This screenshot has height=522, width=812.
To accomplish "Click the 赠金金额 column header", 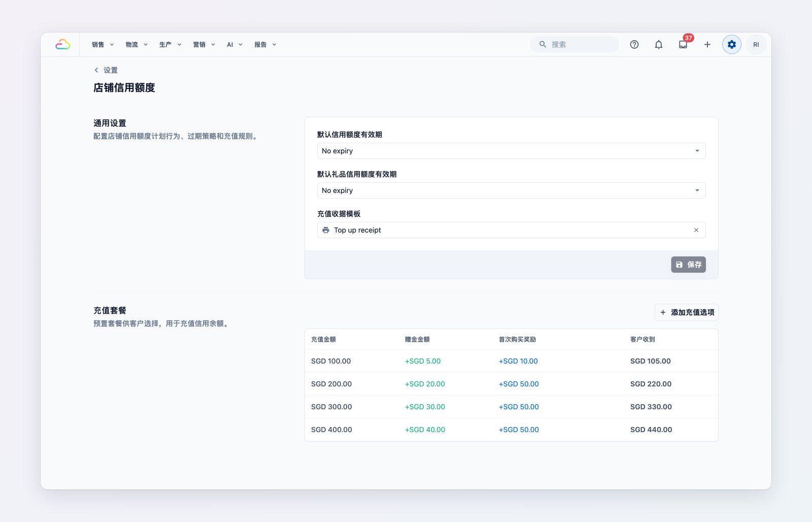I will (x=417, y=339).
